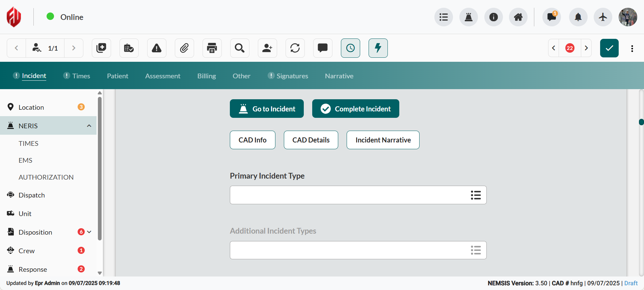The height and width of the screenshot is (290, 644).
Task: Switch to the Patient tab
Action: [117, 76]
